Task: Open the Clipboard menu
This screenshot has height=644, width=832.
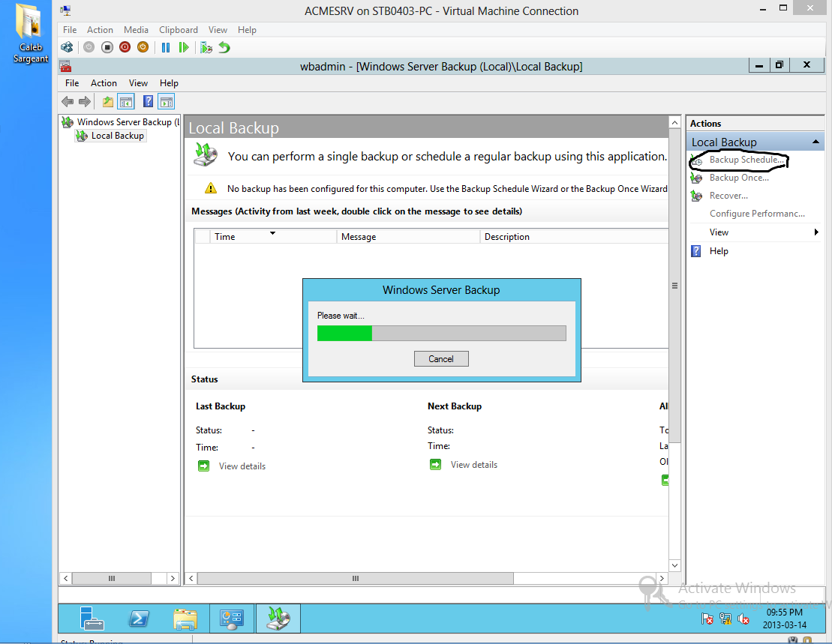Action: (179, 30)
